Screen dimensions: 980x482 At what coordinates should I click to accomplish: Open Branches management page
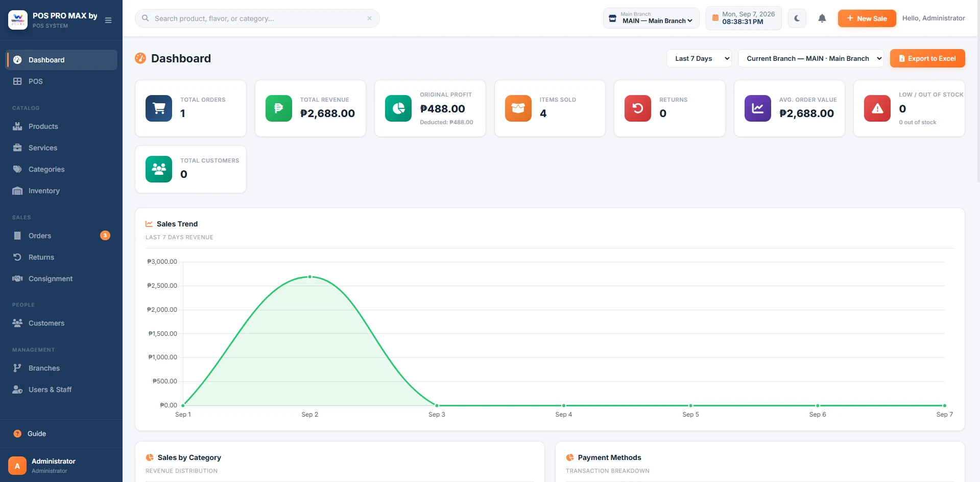(x=61, y=368)
